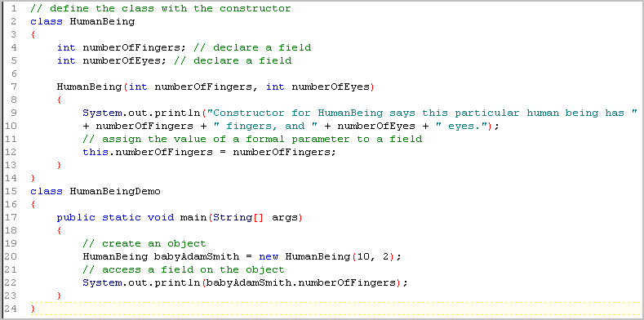The image size is (644, 320).
Task: Click the highlighted closing brace on line 24
Action: pyautogui.click(x=33, y=309)
